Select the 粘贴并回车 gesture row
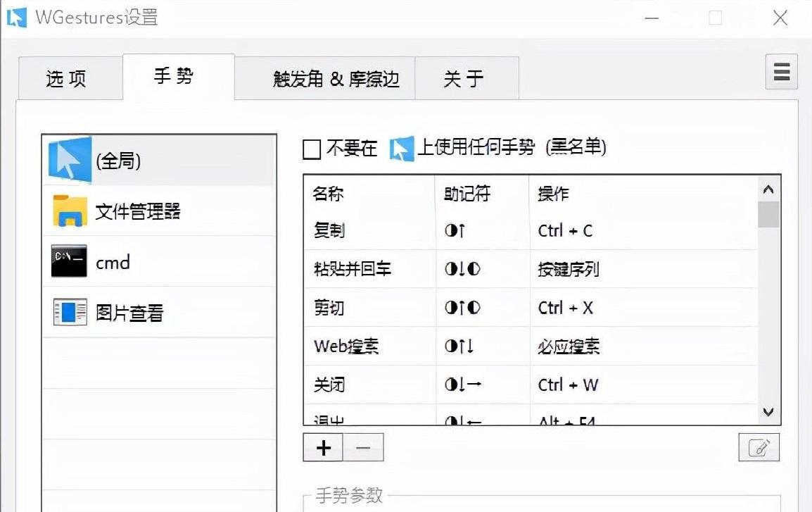This screenshot has width=812, height=512. [x=531, y=269]
